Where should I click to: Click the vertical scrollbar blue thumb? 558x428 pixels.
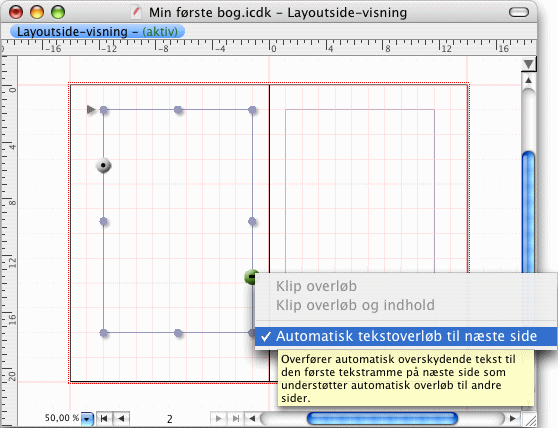pyautogui.click(x=528, y=212)
